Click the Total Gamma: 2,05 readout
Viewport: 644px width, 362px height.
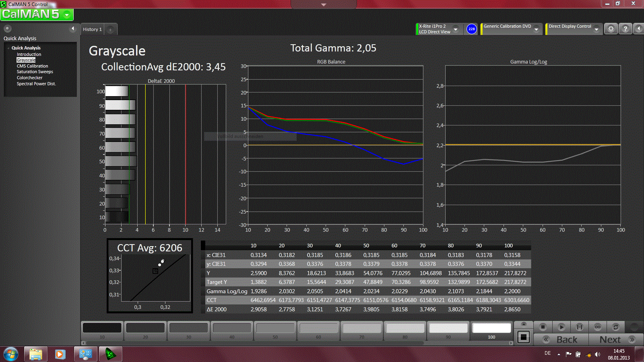coord(333,48)
